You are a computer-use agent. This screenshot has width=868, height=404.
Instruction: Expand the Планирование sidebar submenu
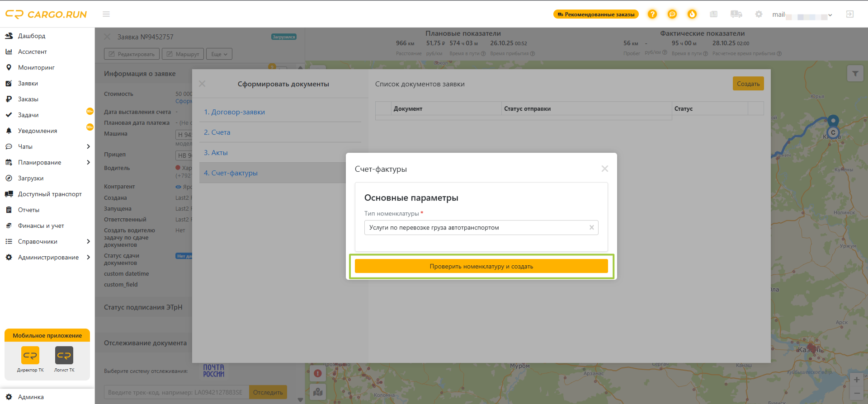[88, 162]
